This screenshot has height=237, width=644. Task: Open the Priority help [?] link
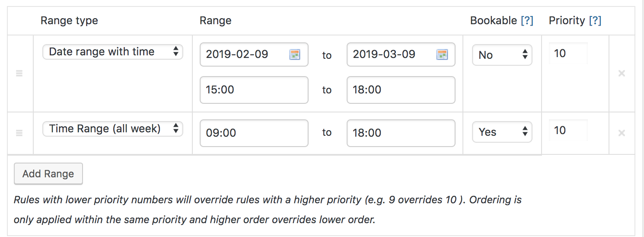[x=595, y=20]
